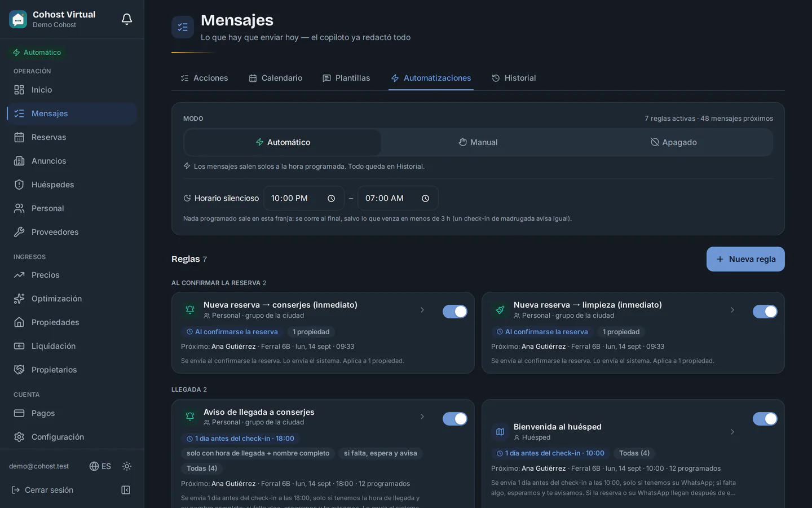Click the Precios trending chart icon
The image size is (812, 508).
coord(19,275)
